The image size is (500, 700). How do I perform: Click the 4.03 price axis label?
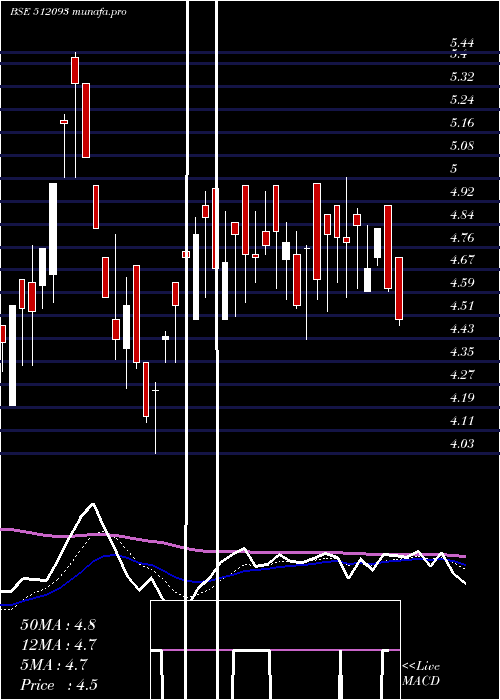pos(462,443)
